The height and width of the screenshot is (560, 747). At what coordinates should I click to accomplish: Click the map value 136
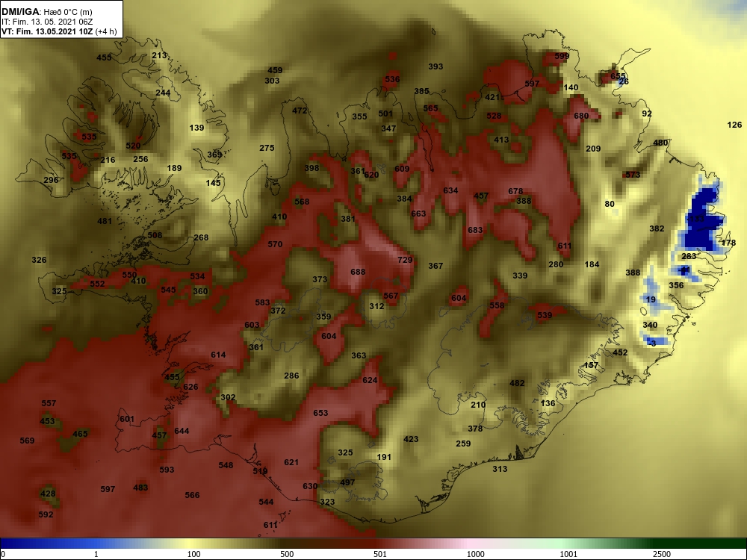click(548, 403)
